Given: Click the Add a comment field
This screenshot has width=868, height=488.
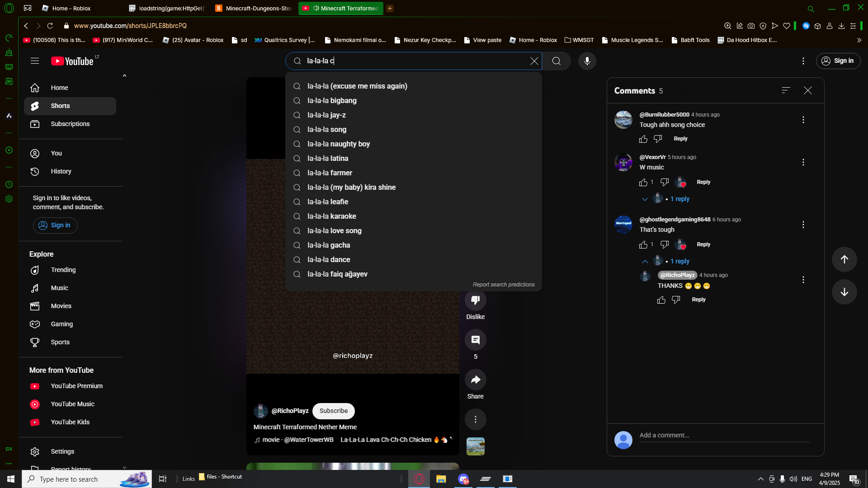Looking at the screenshot, I should 724,436.
